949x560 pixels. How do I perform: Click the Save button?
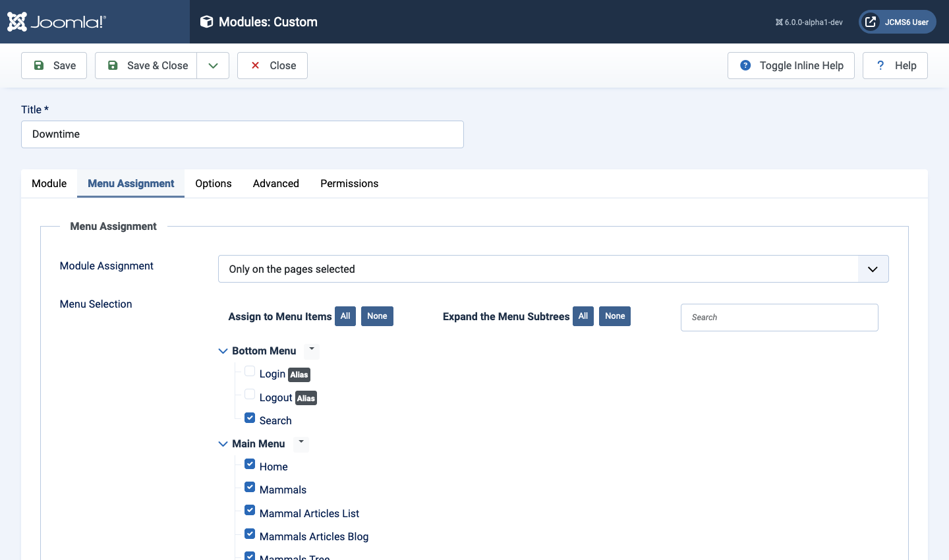coord(54,65)
